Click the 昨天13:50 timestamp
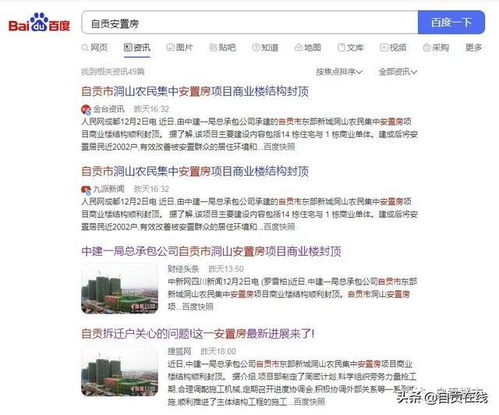 [226, 269]
